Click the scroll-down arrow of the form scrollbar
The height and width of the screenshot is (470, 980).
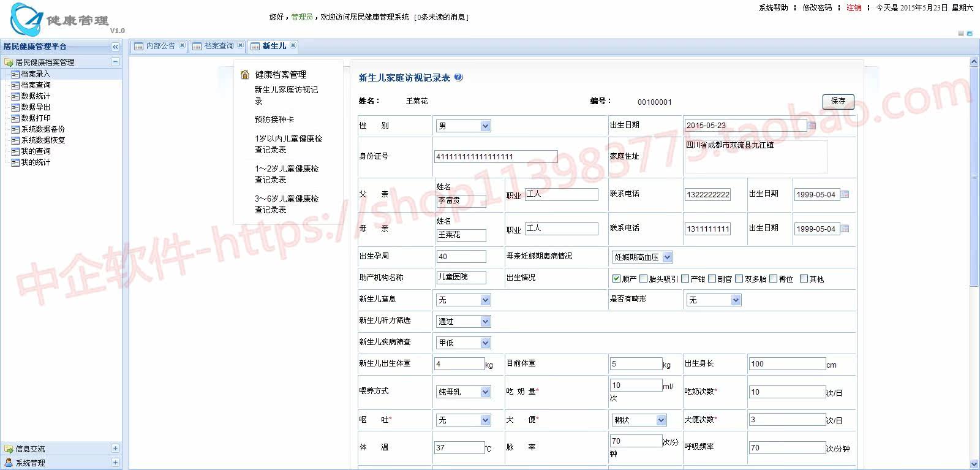tap(974, 464)
